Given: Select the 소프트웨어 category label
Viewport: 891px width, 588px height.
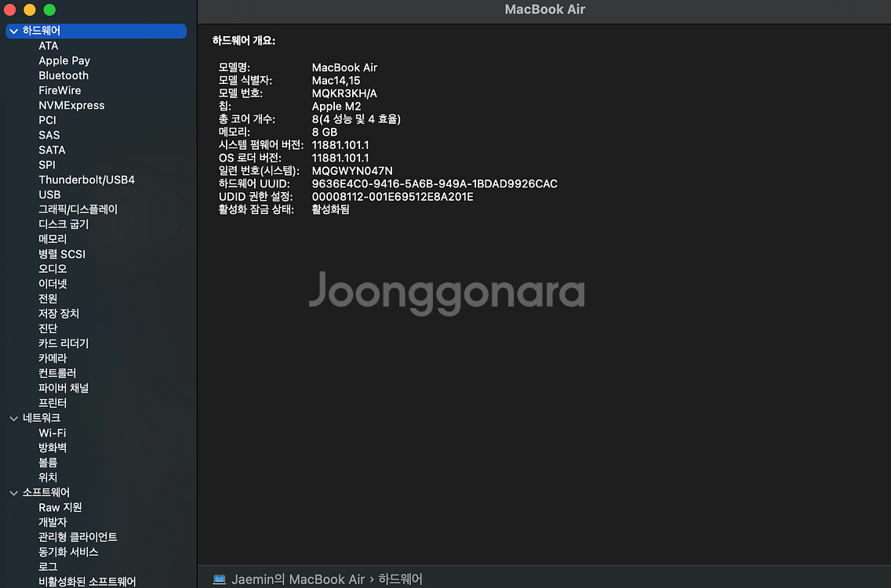Looking at the screenshot, I should 46,492.
